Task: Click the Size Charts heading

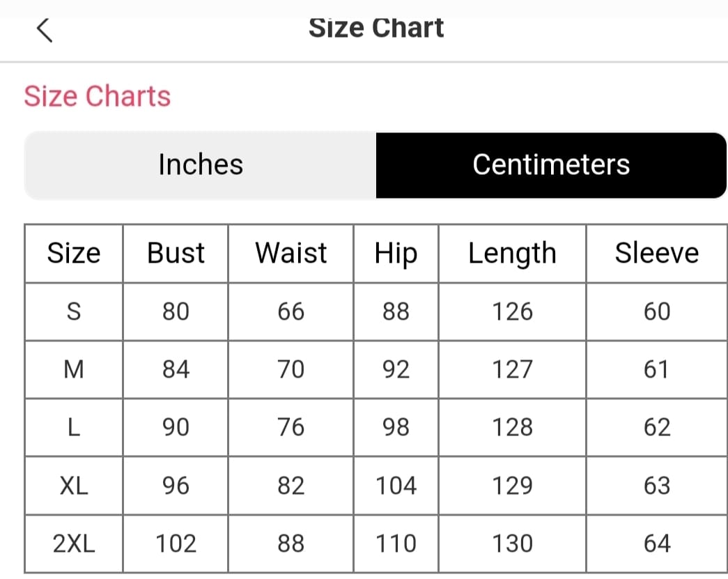Action: (x=98, y=96)
